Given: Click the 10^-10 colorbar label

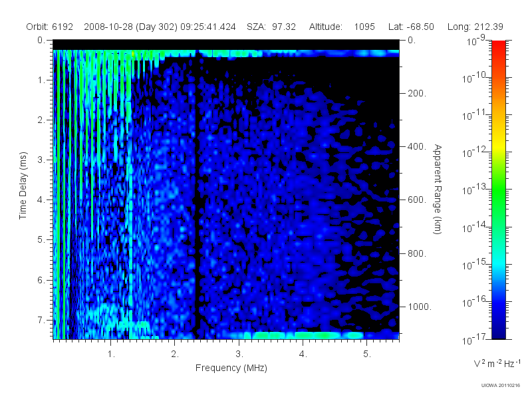Looking at the screenshot, I should [475, 78].
